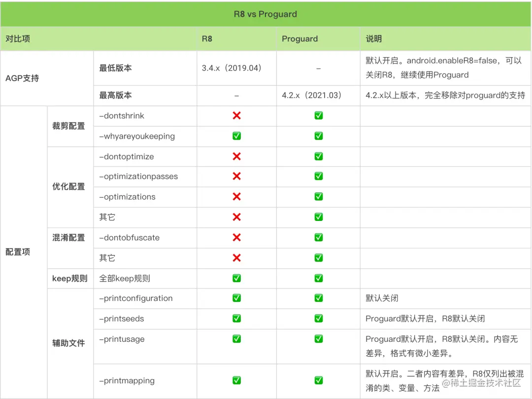
Task: Click the R8 check for -printusage
Action: pos(237,338)
